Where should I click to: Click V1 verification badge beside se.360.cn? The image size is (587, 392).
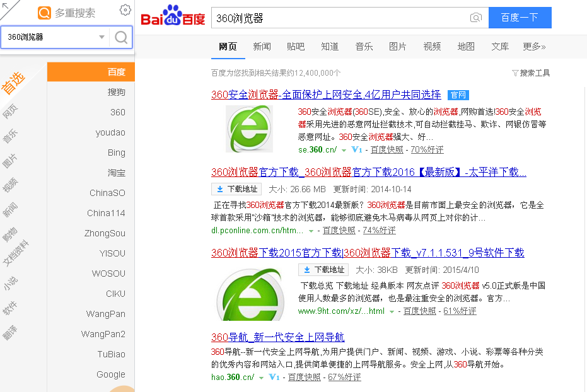click(357, 149)
